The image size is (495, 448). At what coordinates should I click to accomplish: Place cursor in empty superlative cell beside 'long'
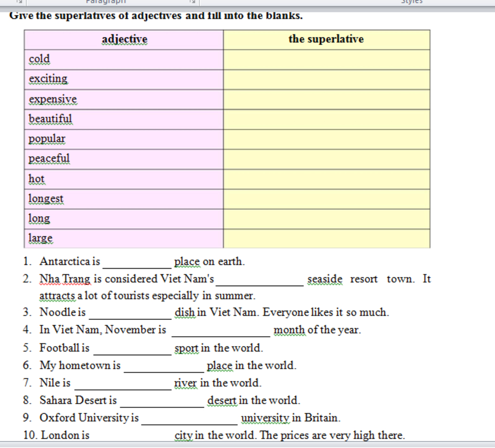coord(326,219)
